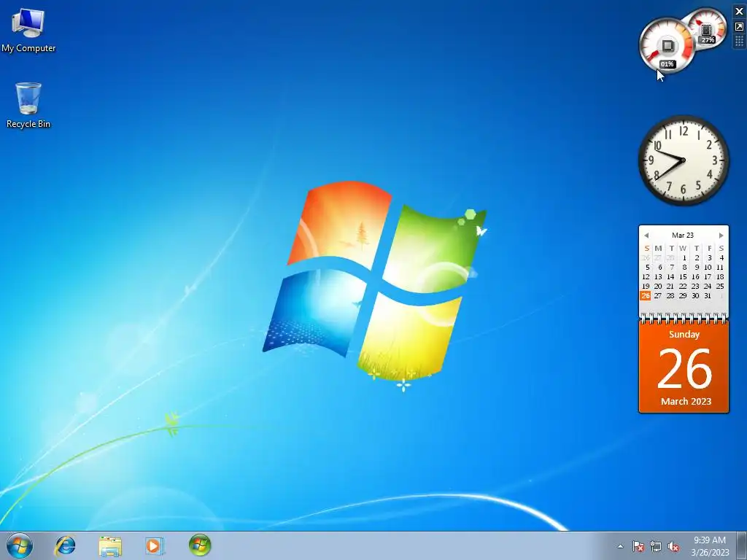Select day 10 in calendar gadget
The width and height of the screenshot is (747, 560).
click(708, 267)
